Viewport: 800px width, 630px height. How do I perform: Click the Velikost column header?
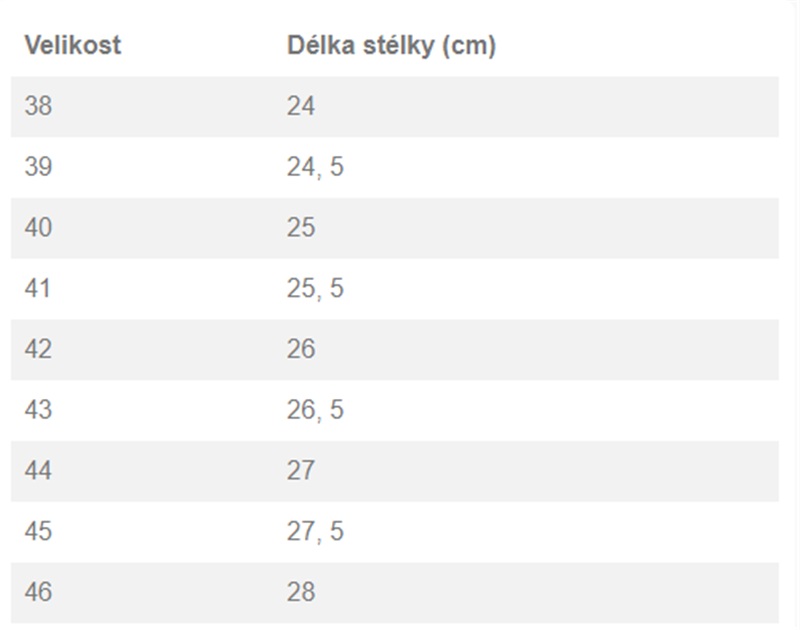73,45
